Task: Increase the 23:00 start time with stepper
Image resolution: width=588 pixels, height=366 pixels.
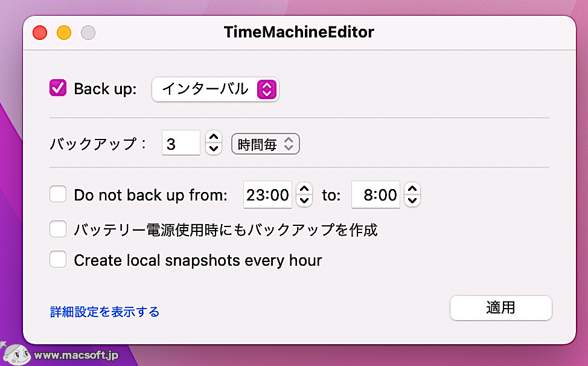Action: point(304,190)
